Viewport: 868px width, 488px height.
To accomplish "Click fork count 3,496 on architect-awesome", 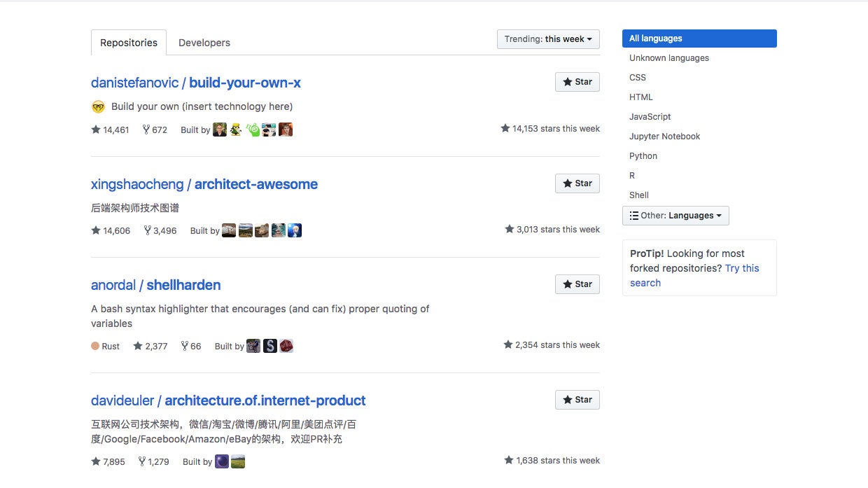I will tap(160, 230).
